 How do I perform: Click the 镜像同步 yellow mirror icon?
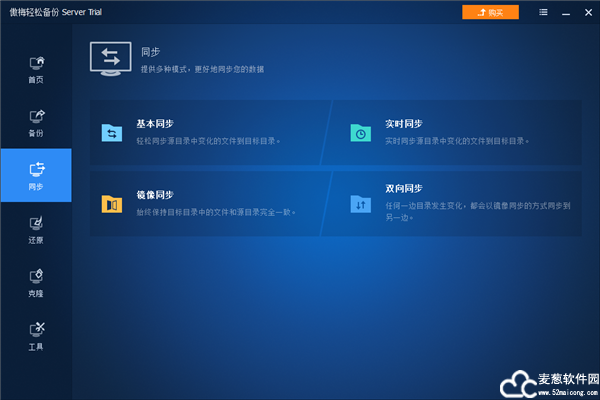pyautogui.click(x=111, y=204)
